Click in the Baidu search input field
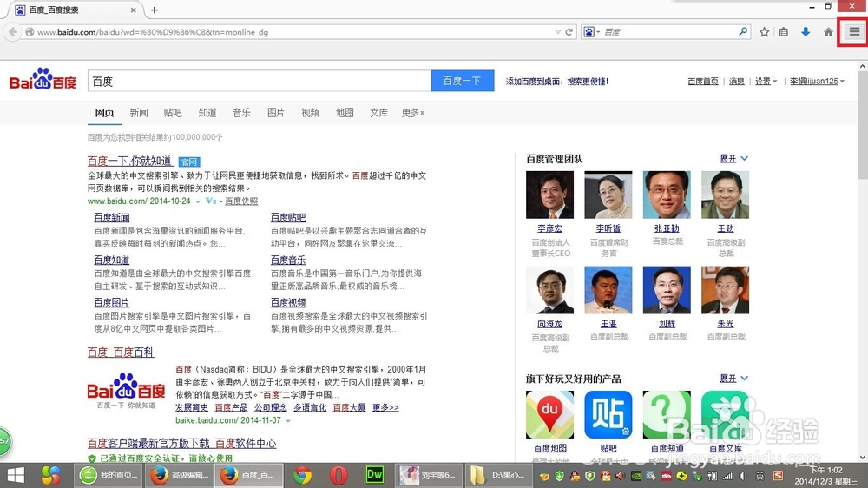 pos(259,81)
